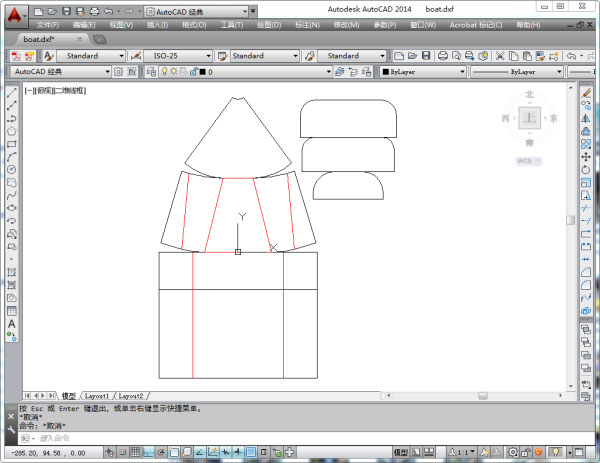Open the ByLayer color dropdown
Screen dimensions: 600x463
tap(423, 72)
